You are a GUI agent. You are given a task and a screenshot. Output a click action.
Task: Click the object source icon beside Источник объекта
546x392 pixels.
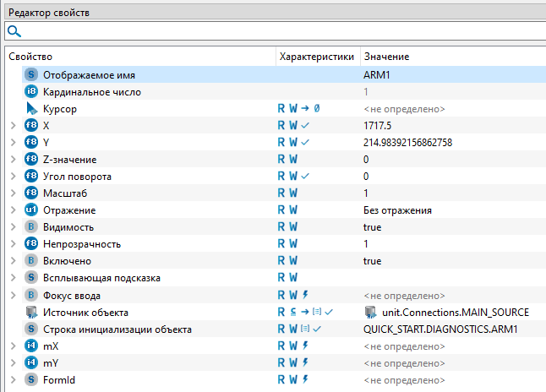(x=31, y=312)
